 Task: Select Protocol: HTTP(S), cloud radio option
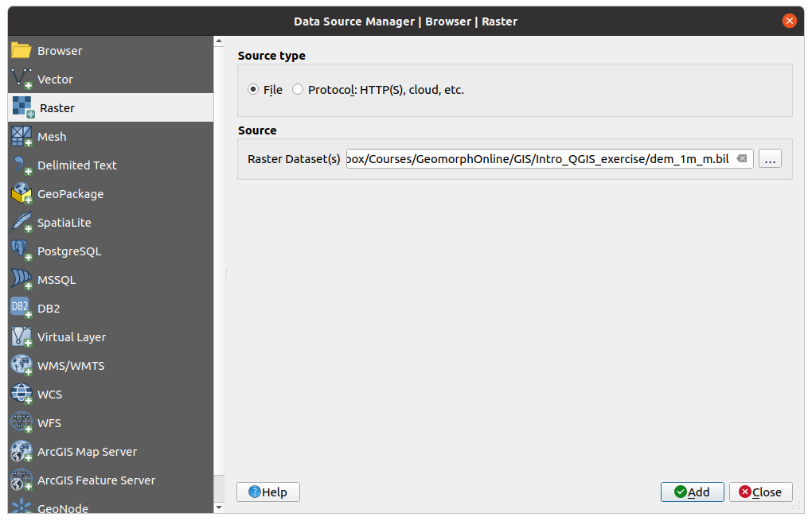[298, 90]
